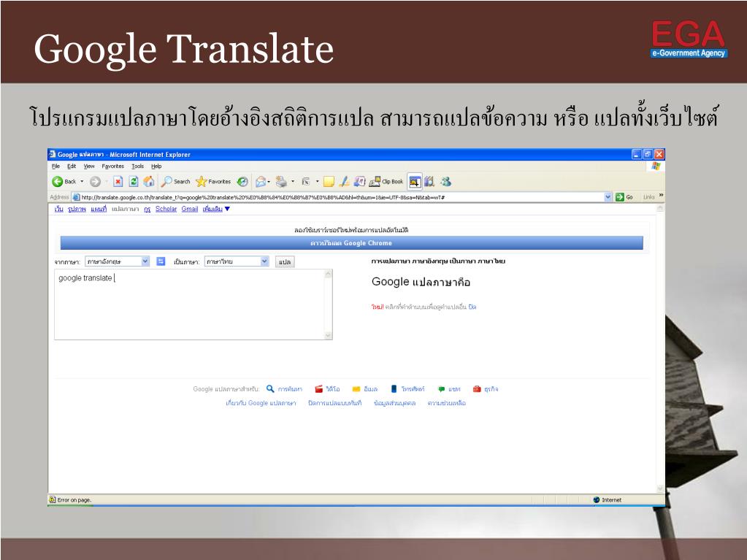Open the Help menu
The width and height of the screenshot is (747, 560).
(x=156, y=166)
